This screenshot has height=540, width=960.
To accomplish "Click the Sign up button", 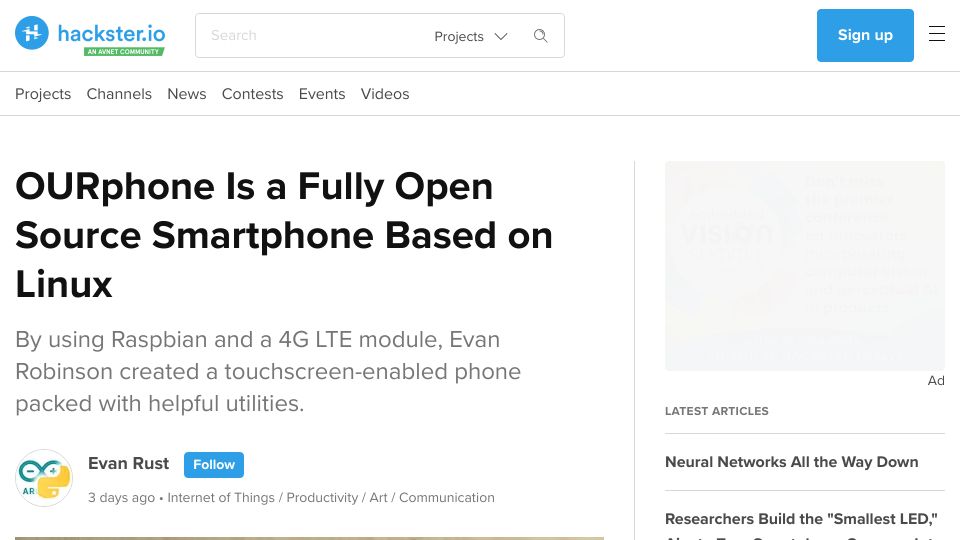I will (x=865, y=35).
